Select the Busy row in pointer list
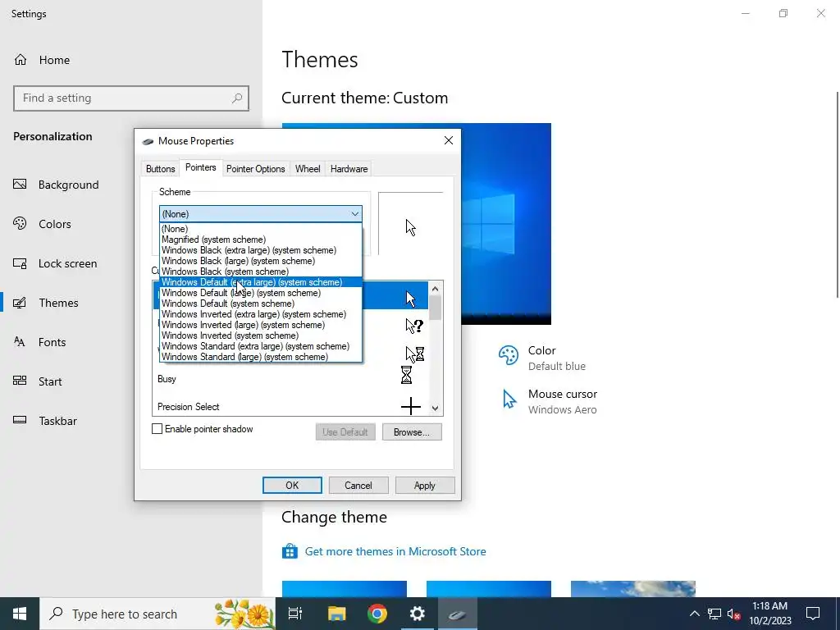Screen dimensions: 840x630 tap(290, 379)
